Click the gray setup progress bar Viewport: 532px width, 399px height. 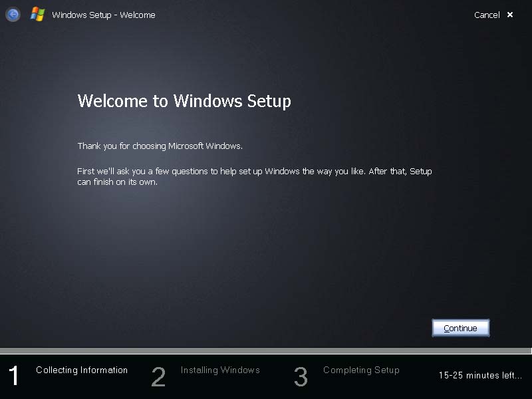pyautogui.click(x=266, y=350)
